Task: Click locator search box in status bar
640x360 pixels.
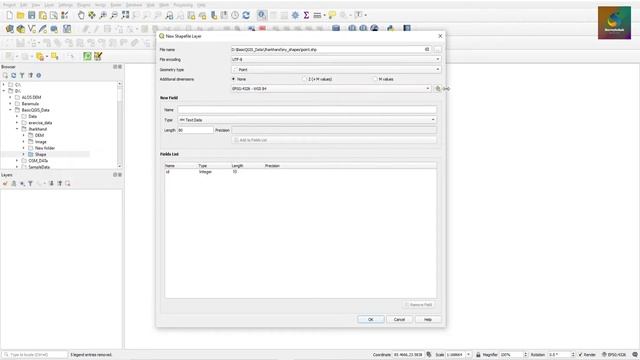Action: point(34,355)
